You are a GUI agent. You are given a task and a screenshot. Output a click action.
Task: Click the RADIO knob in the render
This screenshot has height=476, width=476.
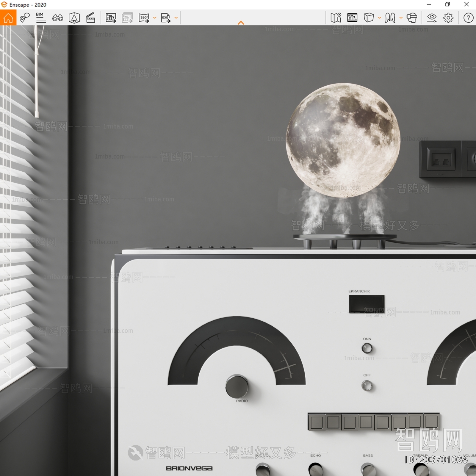tap(237, 386)
